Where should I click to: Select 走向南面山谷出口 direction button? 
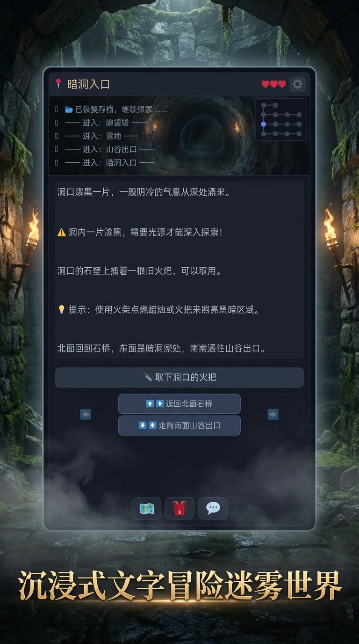point(179,425)
